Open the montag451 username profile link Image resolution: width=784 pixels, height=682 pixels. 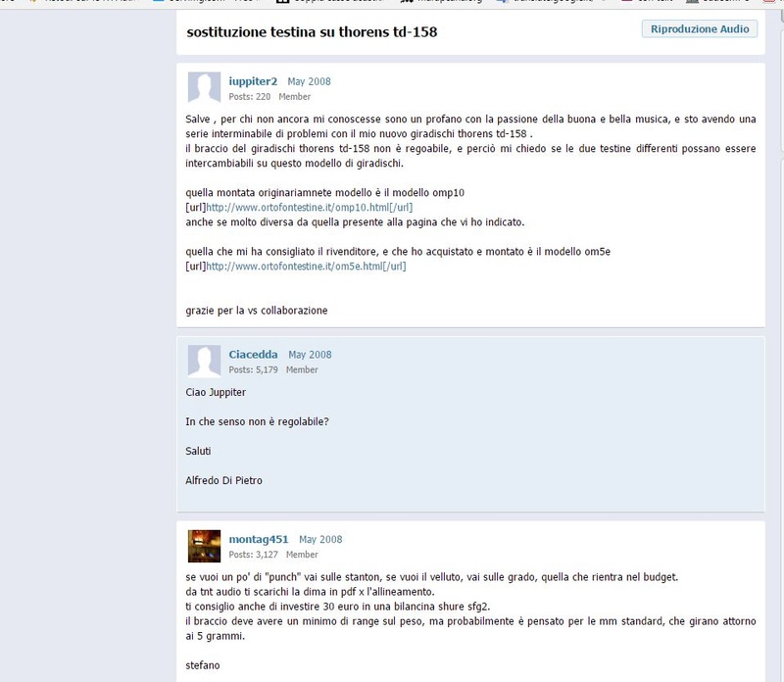pyautogui.click(x=259, y=540)
